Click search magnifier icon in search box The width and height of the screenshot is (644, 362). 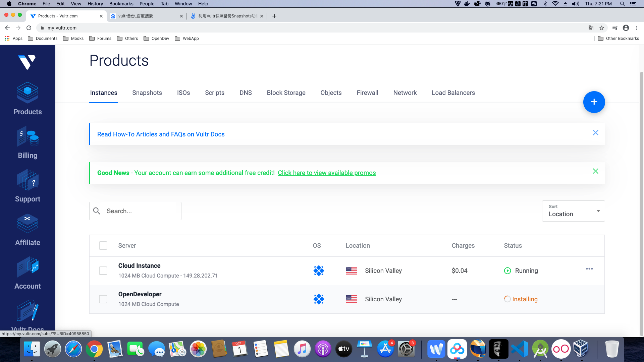point(97,211)
